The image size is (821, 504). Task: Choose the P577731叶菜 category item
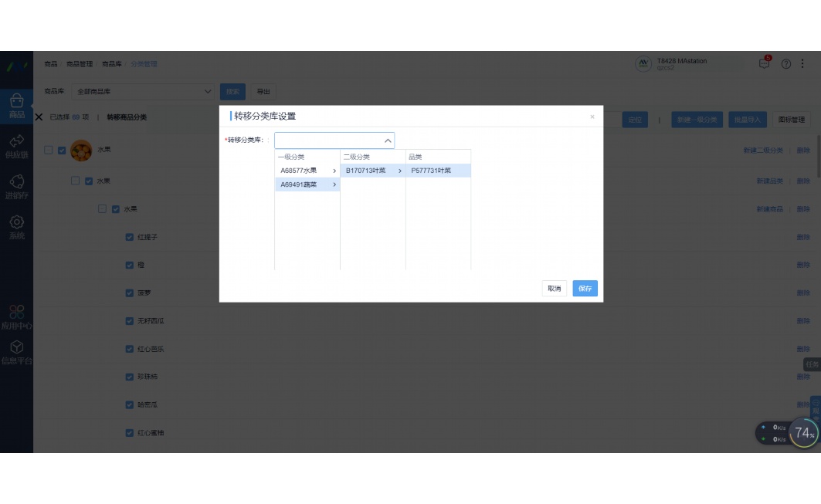coord(437,171)
